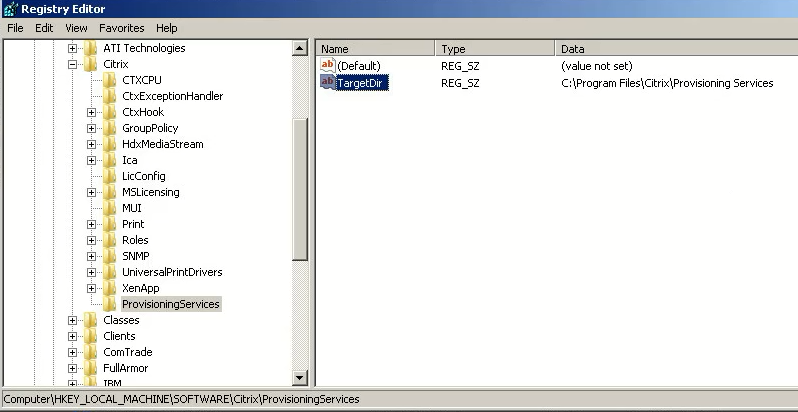Open the File menu
Viewport: 798px width, 412px height.
pos(16,28)
